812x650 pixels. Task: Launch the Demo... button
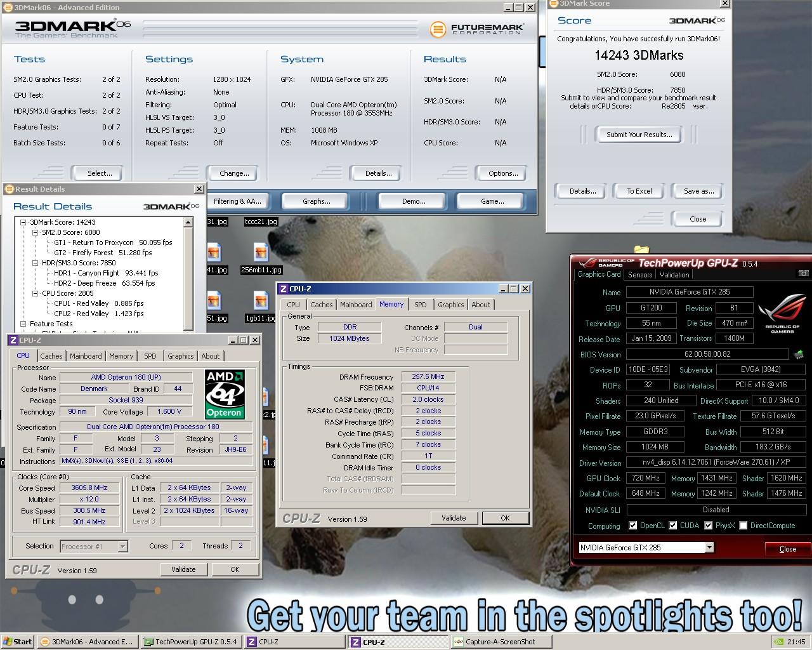tap(414, 201)
